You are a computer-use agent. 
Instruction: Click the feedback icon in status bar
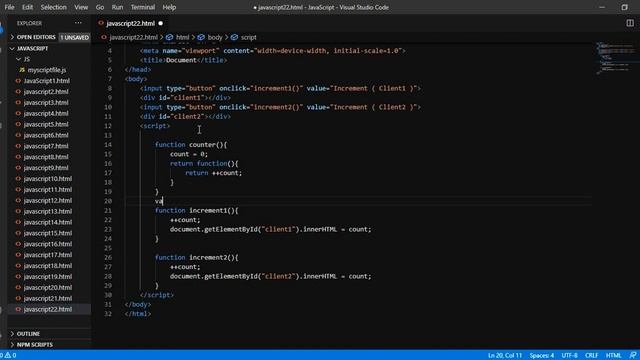click(x=633, y=356)
